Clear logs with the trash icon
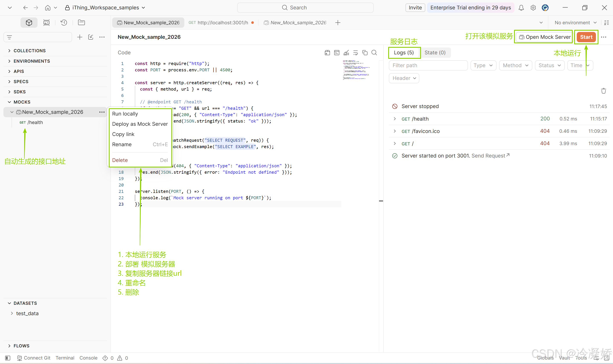The image size is (613, 364). (603, 91)
